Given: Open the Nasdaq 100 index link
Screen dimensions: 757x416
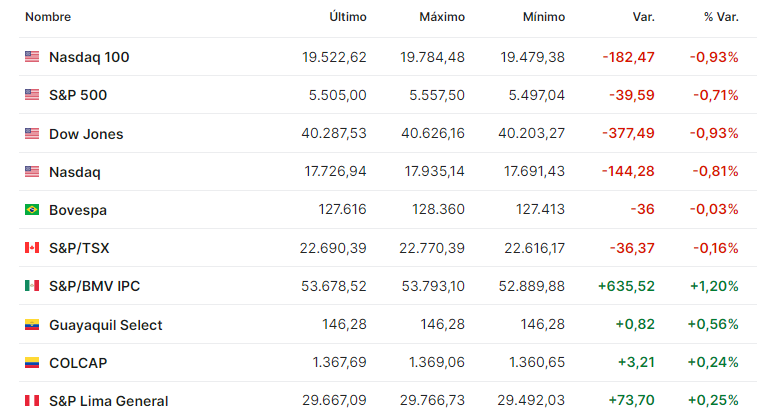Looking at the screenshot, I should pyautogui.click(x=89, y=57).
